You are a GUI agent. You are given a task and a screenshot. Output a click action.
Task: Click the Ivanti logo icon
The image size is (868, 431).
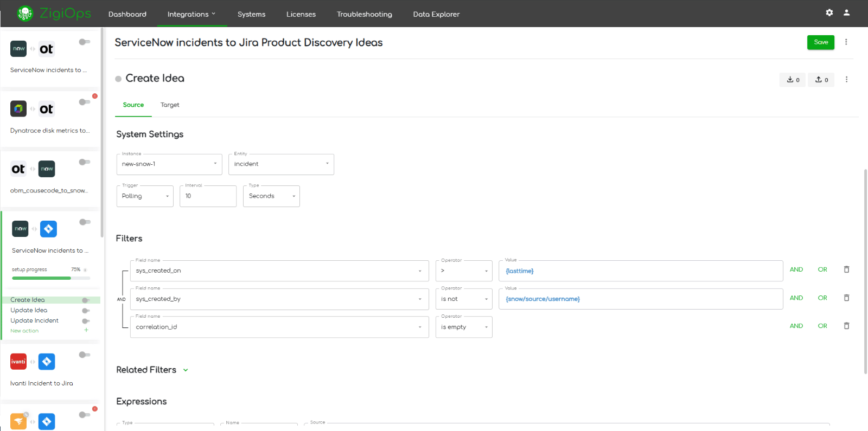18,362
